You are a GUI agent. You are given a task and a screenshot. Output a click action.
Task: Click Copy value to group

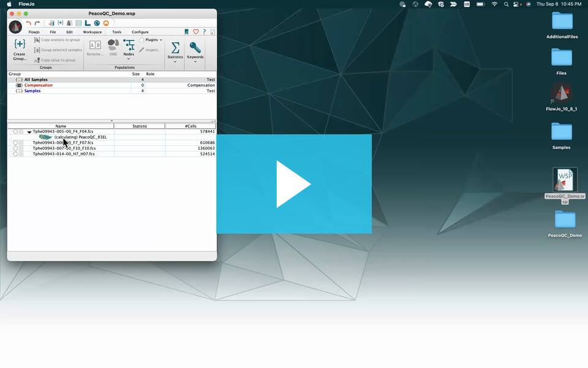coord(55,60)
